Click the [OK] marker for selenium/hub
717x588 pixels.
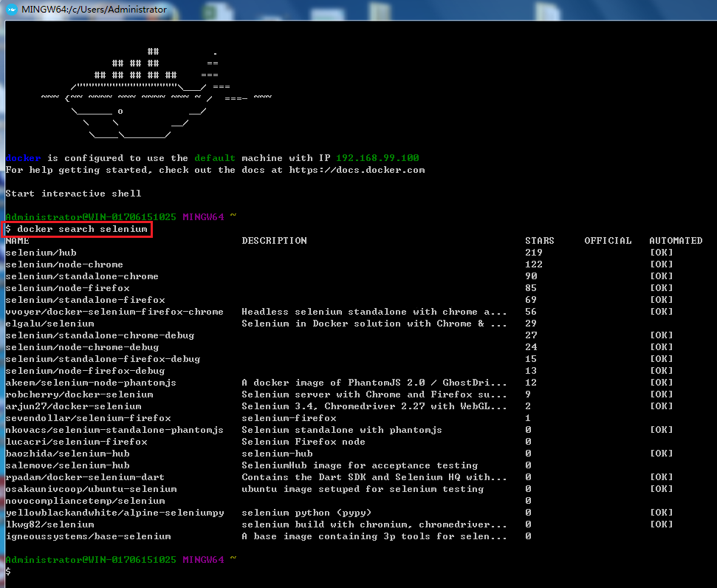point(661,253)
